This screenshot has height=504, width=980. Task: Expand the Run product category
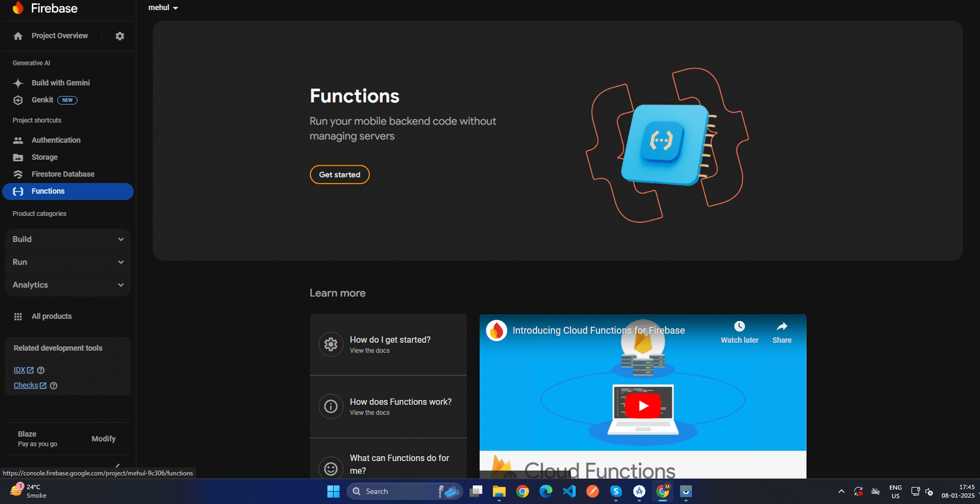[x=67, y=262]
